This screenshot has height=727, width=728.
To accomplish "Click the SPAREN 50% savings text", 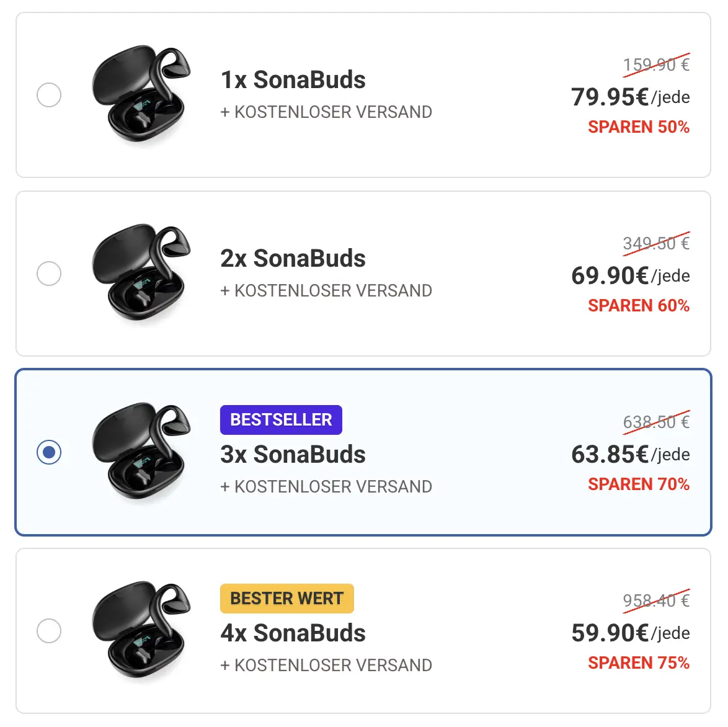I will coord(639,127).
